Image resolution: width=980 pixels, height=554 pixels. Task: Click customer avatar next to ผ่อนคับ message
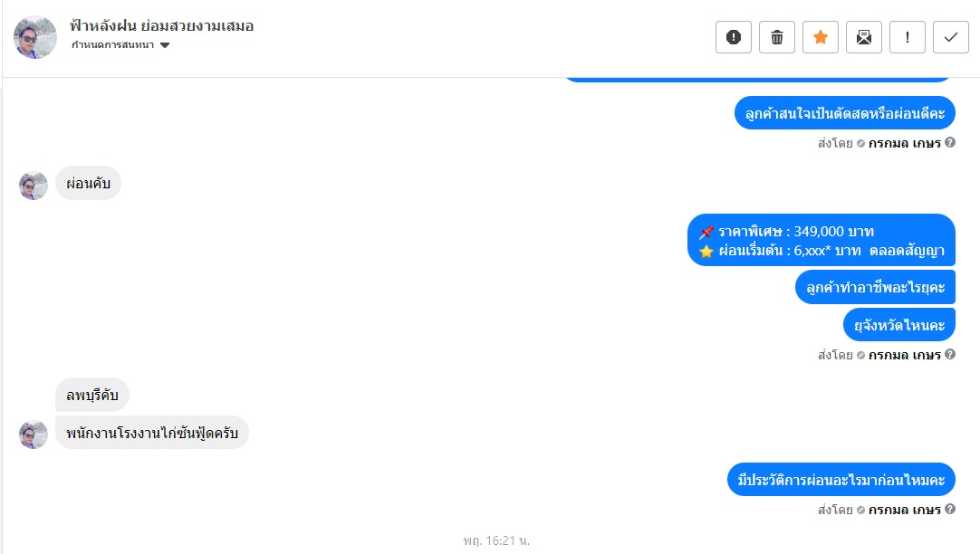point(34,186)
